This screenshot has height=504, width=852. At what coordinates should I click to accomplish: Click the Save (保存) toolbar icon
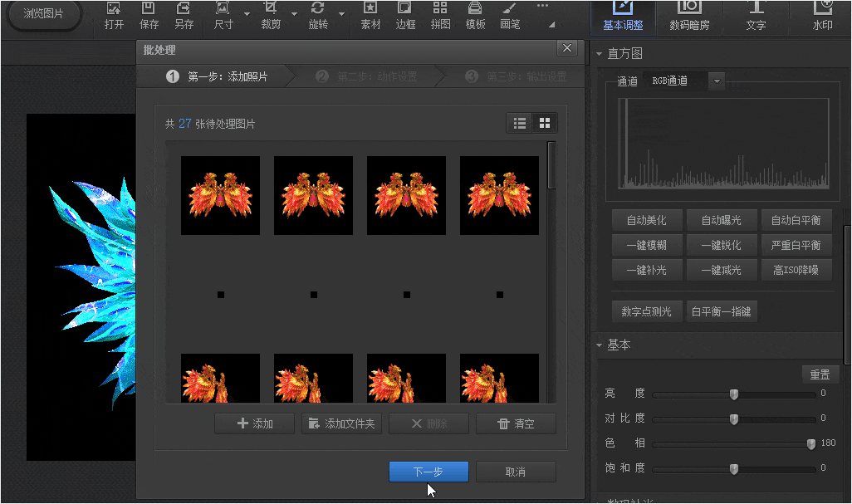(149, 16)
